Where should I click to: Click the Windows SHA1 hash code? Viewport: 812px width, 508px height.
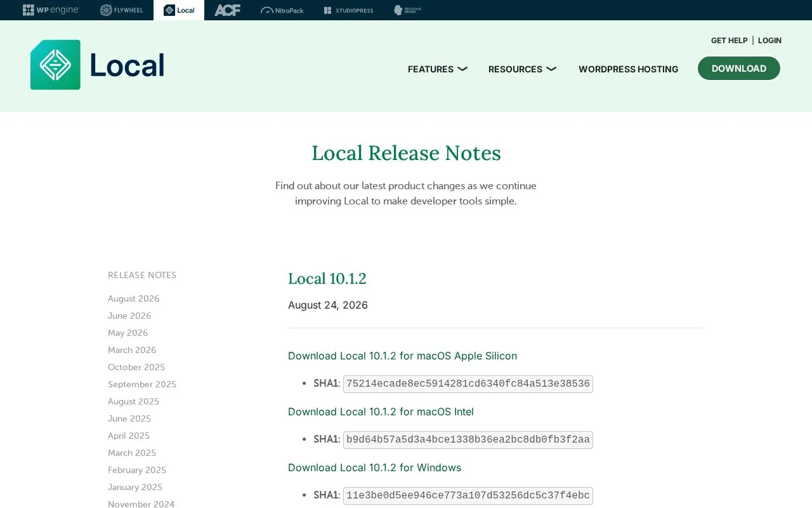click(x=468, y=495)
